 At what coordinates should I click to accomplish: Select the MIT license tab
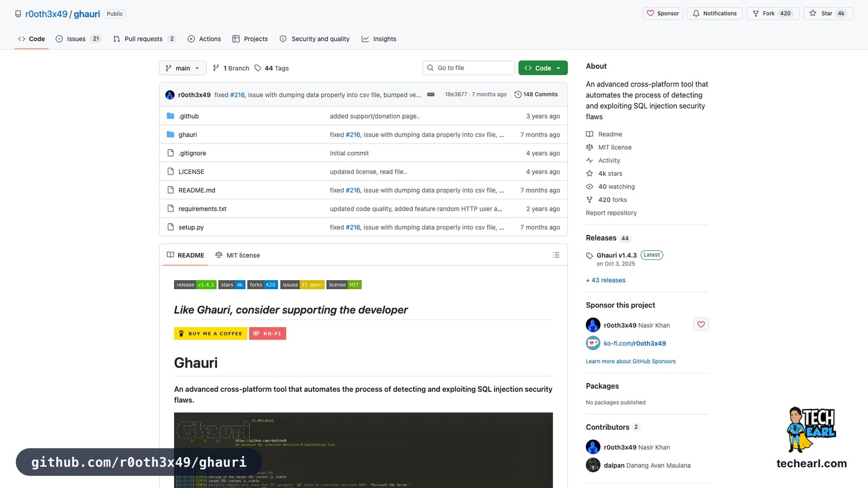click(x=237, y=255)
